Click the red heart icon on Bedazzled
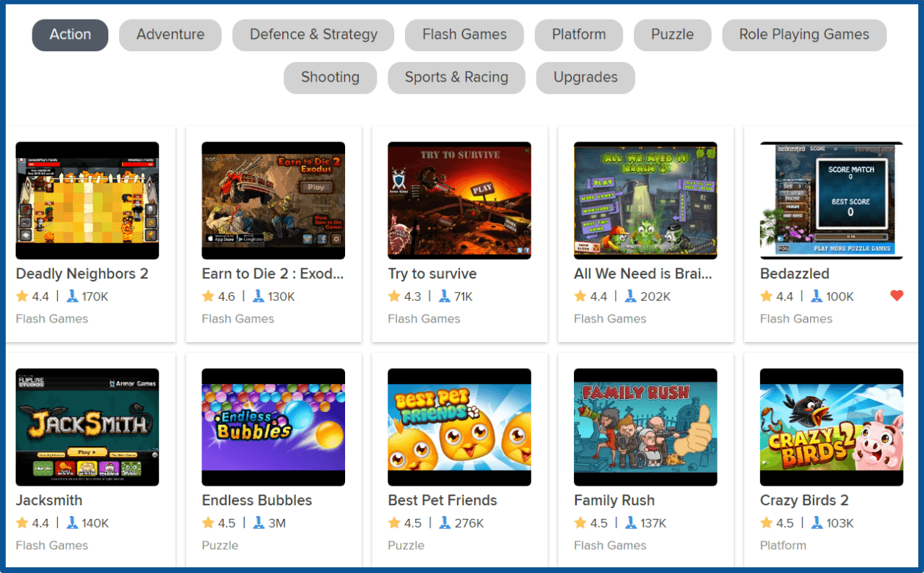Screen dimensions: 924x573 [x=897, y=295]
